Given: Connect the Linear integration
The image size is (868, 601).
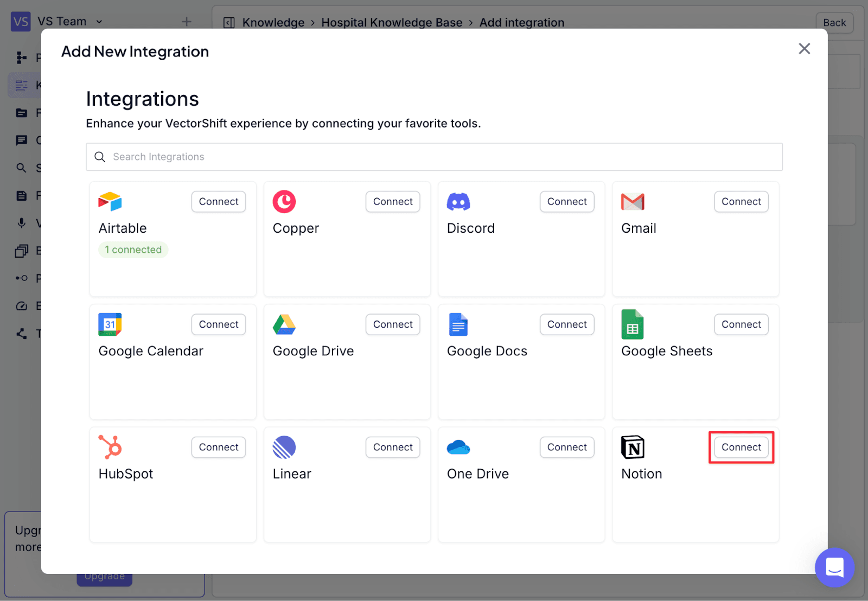Looking at the screenshot, I should click(393, 447).
